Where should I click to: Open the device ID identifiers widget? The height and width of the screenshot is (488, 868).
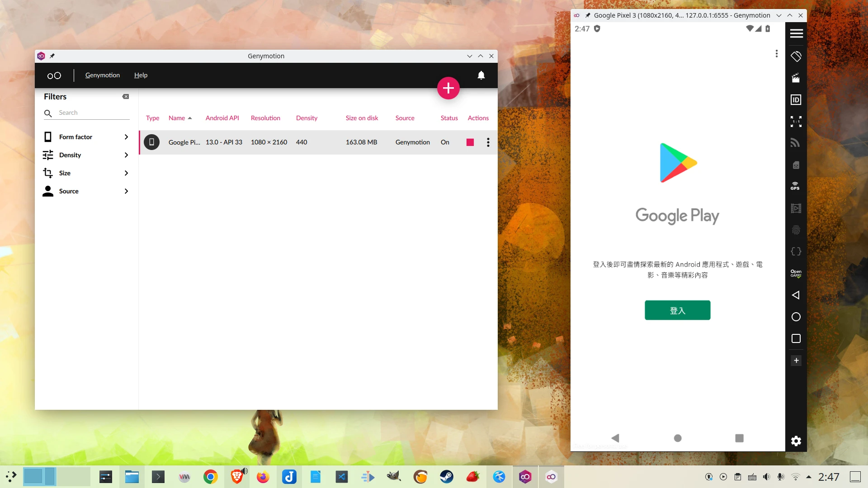(x=796, y=100)
